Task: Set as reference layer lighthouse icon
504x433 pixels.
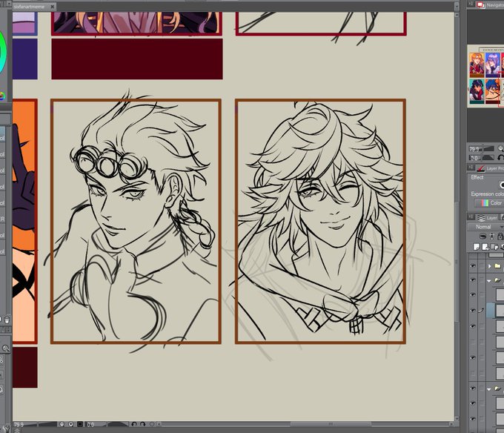Action: pyautogui.click(x=492, y=237)
